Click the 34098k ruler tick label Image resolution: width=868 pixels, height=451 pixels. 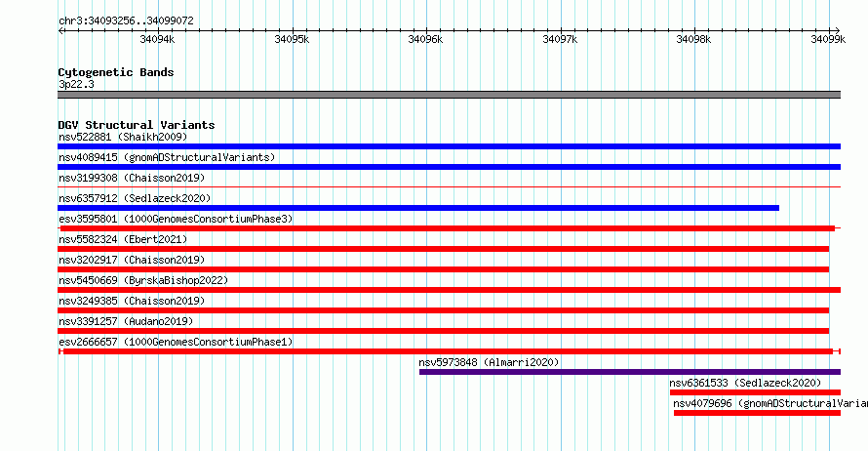pyautogui.click(x=693, y=39)
